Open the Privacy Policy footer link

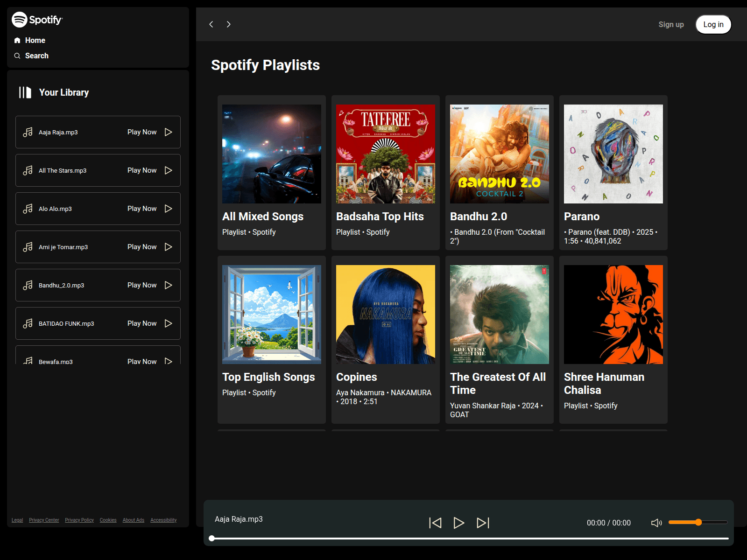tap(79, 520)
